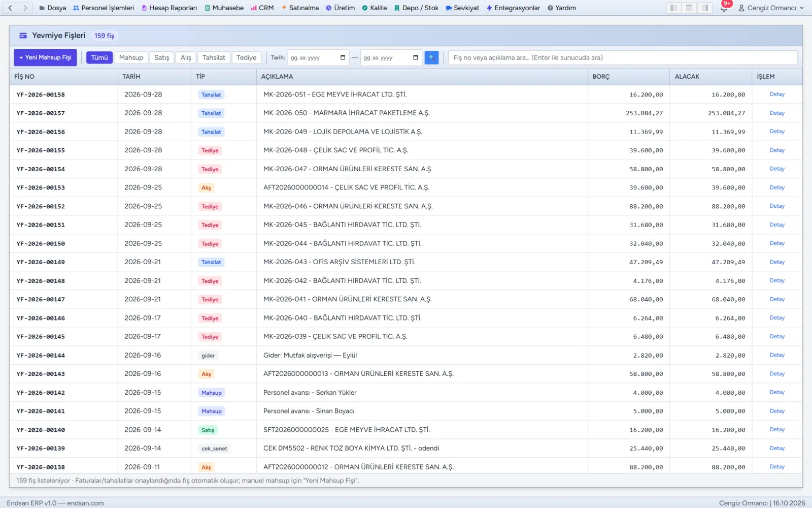The image size is (812, 508).
Task: Open the Depo / Stok menu
Action: pyautogui.click(x=416, y=8)
